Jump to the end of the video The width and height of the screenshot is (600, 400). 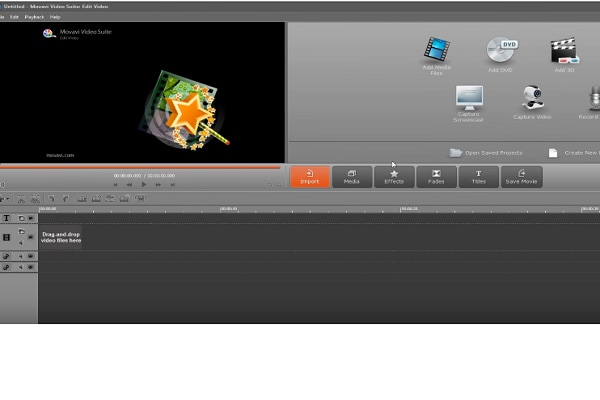(x=173, y=184)
